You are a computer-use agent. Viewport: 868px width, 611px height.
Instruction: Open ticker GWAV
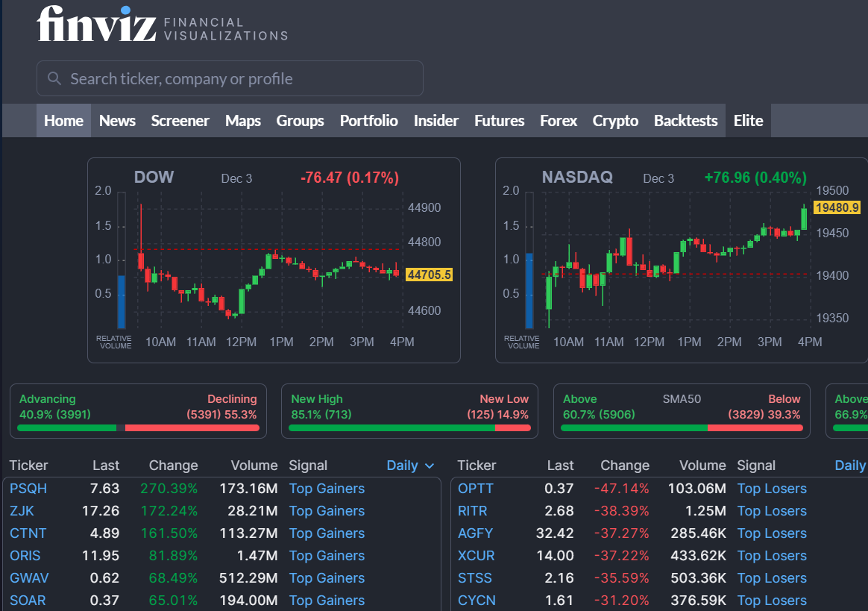pos(29,577)
